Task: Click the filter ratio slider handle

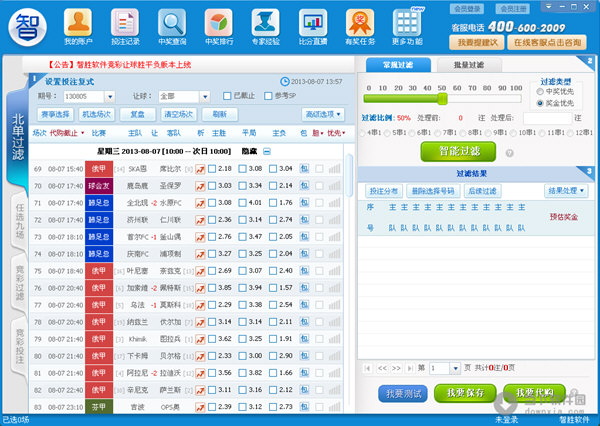Action: (441, 99)
